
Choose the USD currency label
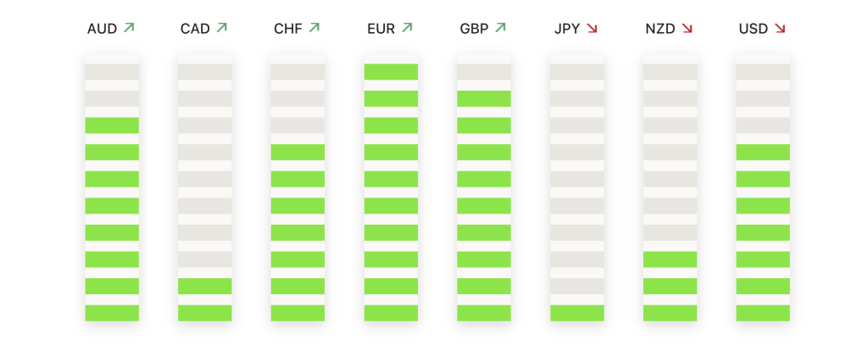[x=754, y=29]
